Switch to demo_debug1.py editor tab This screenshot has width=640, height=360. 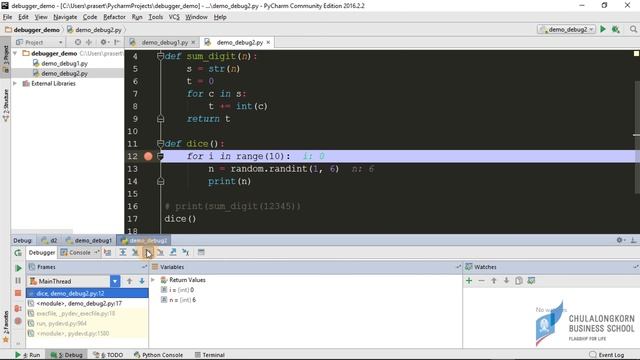[x=164, y=42]
